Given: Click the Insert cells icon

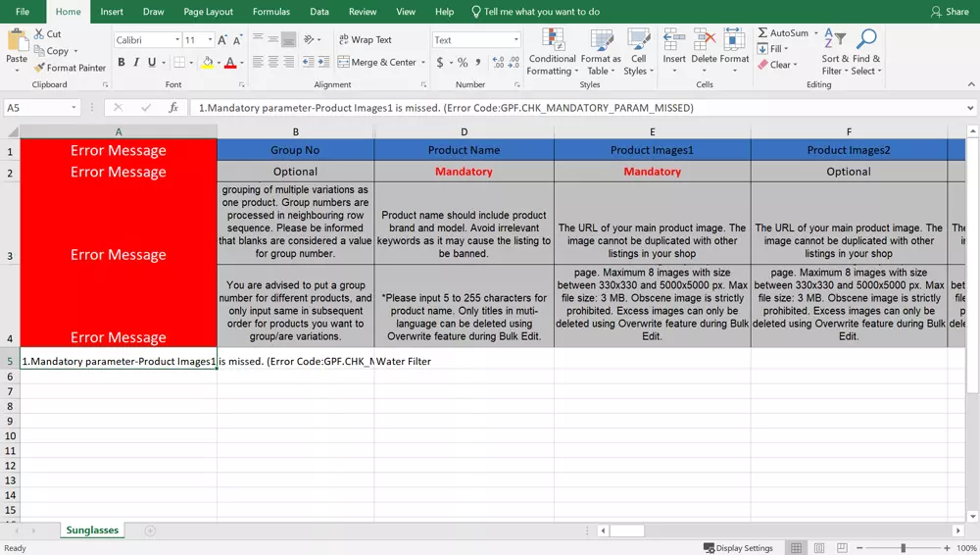Looking at the screenshot, I should (674, 40).
